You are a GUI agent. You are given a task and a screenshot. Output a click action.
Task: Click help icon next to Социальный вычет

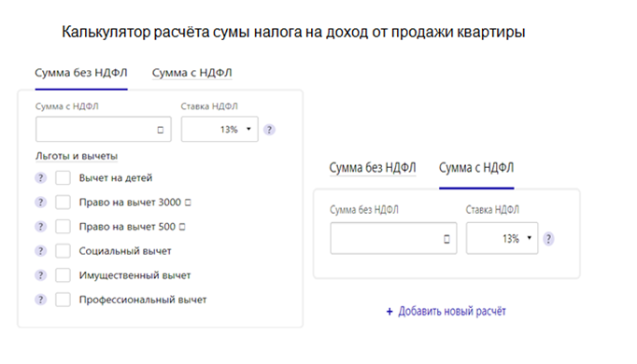(x=40, y=251)
